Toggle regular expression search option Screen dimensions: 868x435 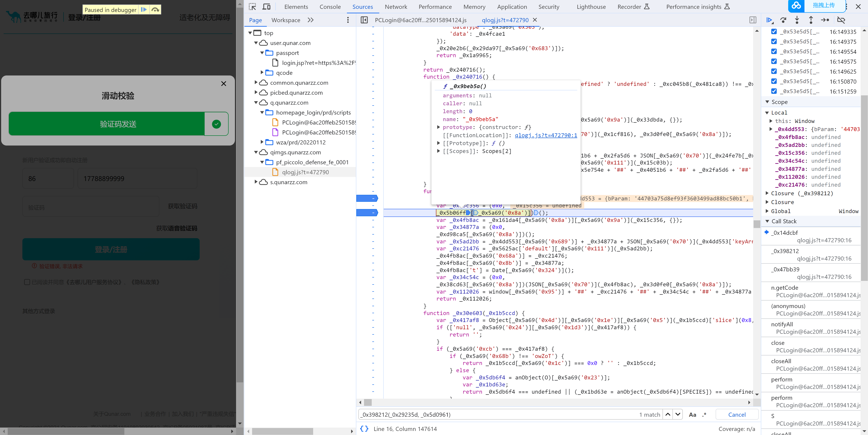point(704,414)
